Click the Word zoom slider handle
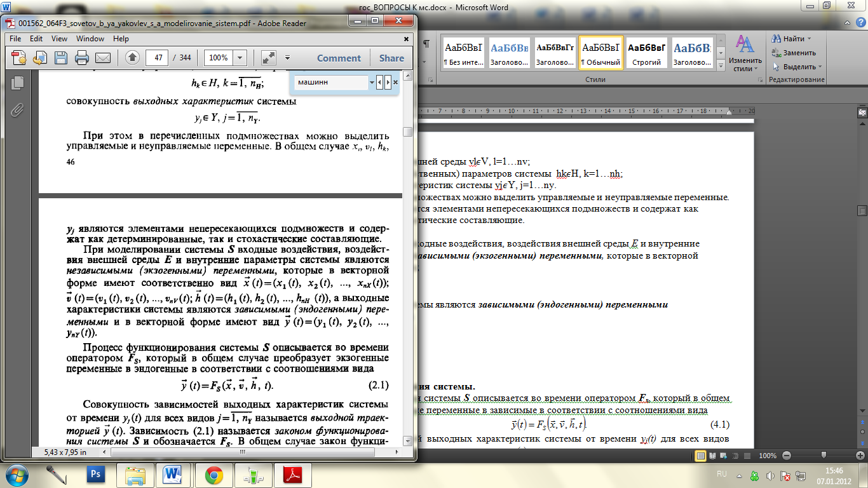 point(824,456)
